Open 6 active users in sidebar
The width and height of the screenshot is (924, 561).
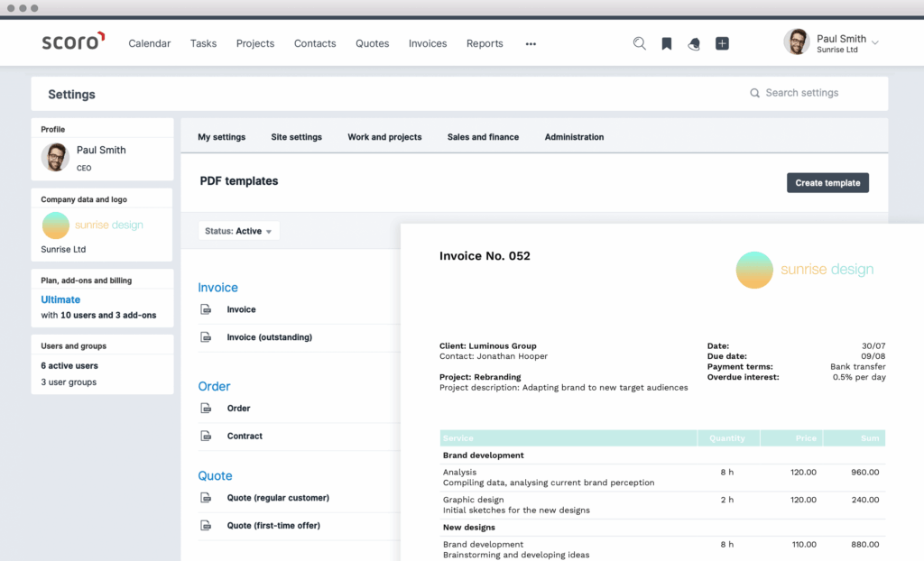point(69,366)
